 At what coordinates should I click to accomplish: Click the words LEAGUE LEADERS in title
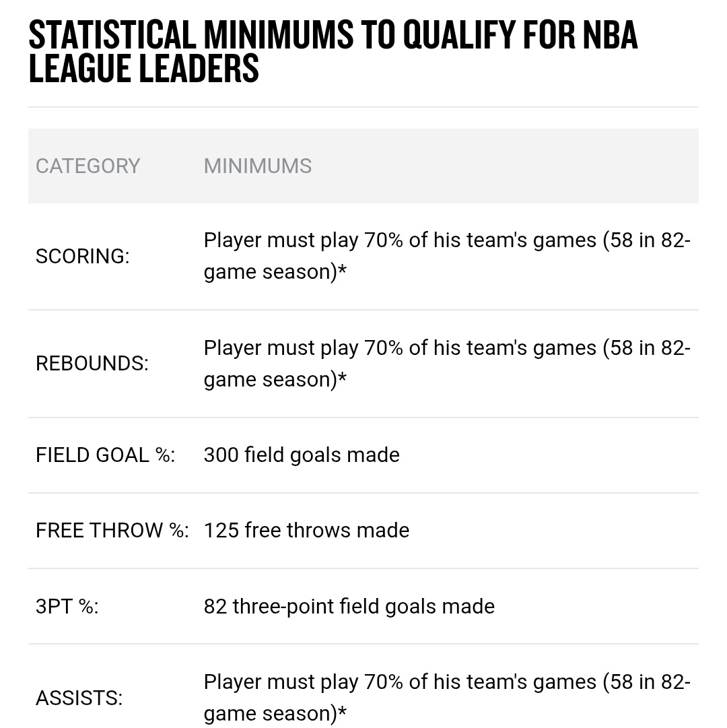click(x=144, y=69)
